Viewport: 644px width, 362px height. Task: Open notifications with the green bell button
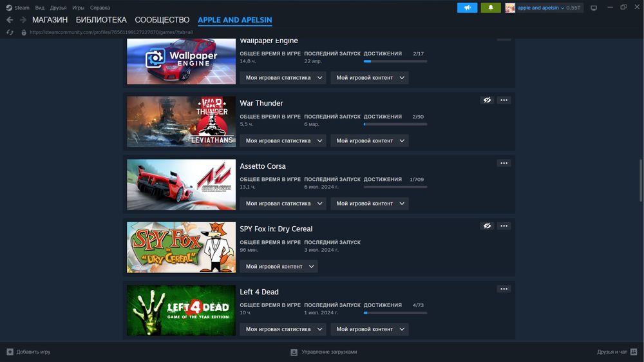[490, 7]
